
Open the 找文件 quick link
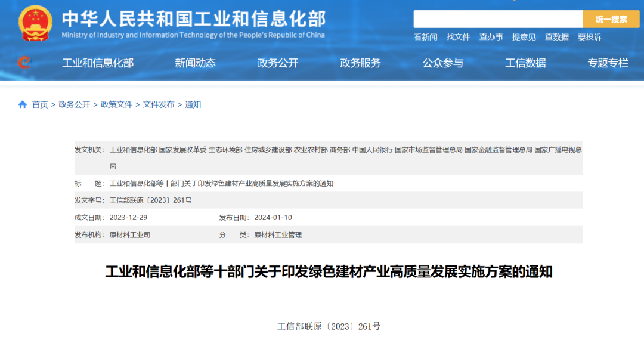pyautogui.click(x=458, y=37)
